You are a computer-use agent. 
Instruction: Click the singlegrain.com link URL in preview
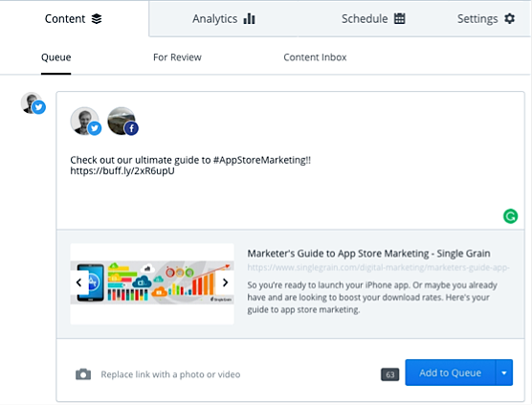pyautogui.click(x=378, y=267)
